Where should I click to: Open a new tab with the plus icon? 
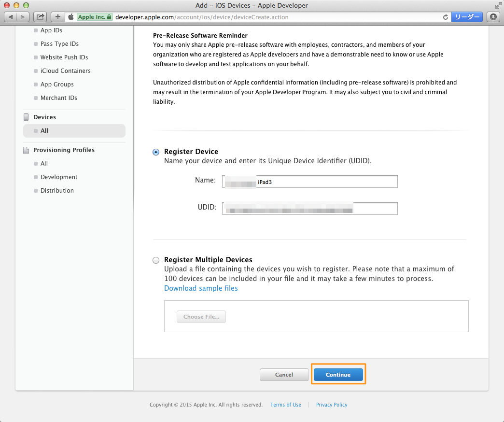point(57,16)
